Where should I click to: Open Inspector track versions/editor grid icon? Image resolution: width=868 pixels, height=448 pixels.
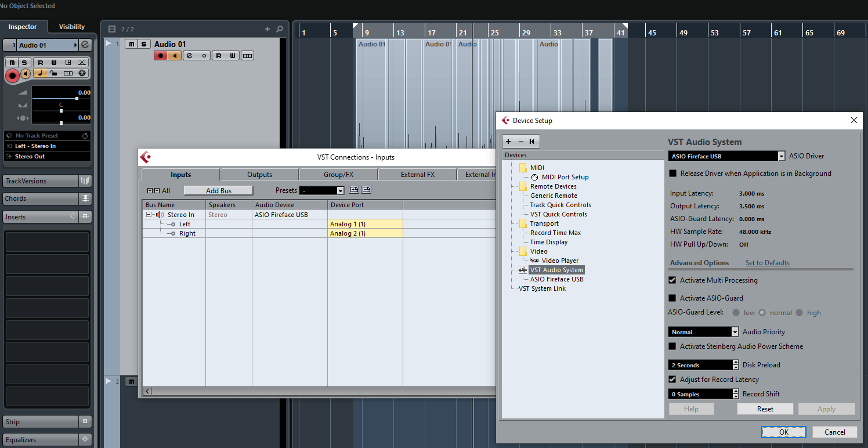coord(68,63)
